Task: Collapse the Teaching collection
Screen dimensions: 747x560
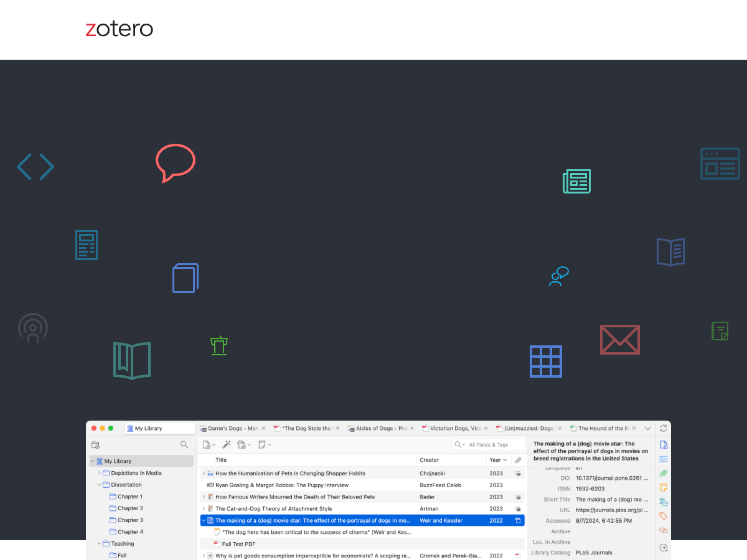Action: tap(99, 543)
